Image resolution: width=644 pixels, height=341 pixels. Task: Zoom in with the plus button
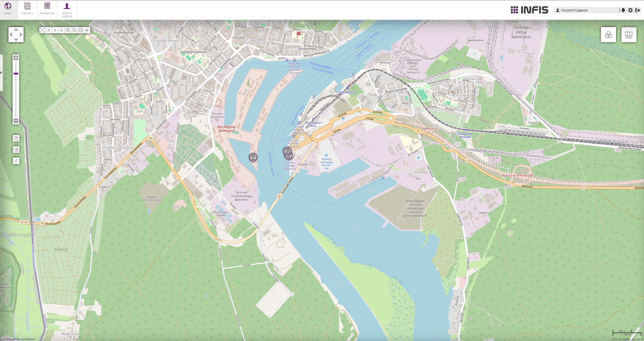click(16, 58)
